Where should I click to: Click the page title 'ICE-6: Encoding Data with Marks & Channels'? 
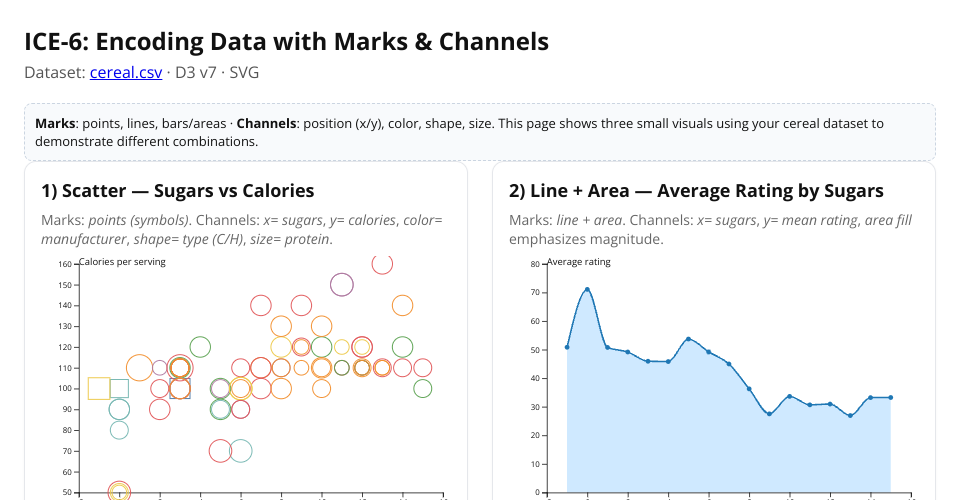(x=287, y=42)
